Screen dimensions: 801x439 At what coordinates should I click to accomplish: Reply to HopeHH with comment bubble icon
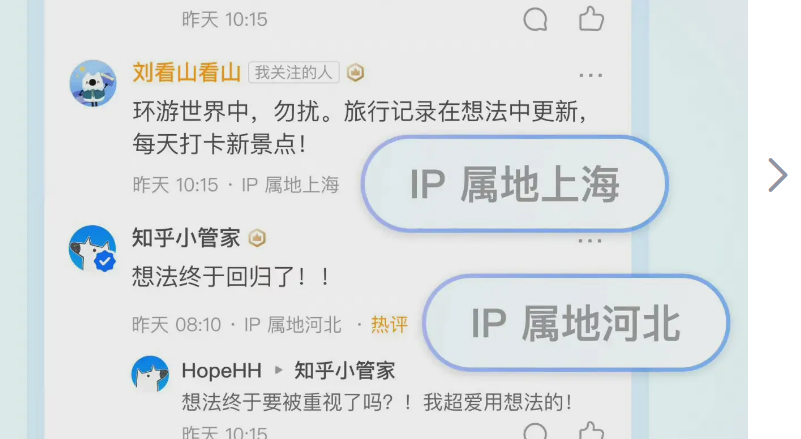pyautogui.click(x=535, y=432)
